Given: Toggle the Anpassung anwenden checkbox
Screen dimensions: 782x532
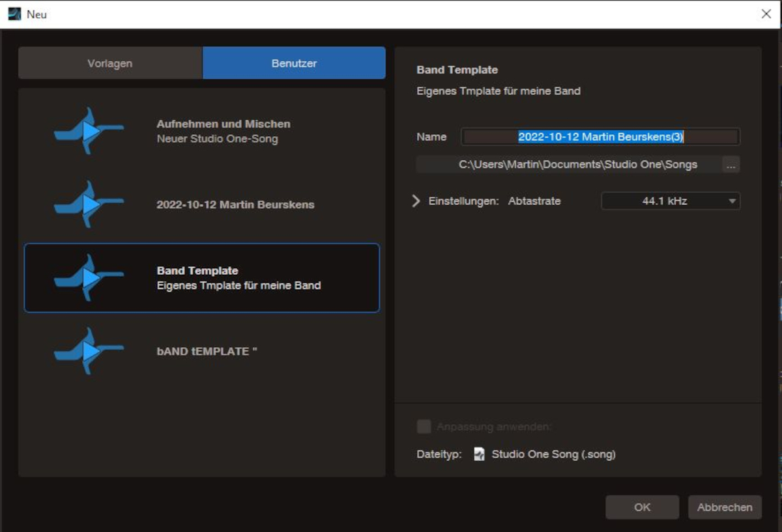Looking at the screenshot, I should (424, 427).
